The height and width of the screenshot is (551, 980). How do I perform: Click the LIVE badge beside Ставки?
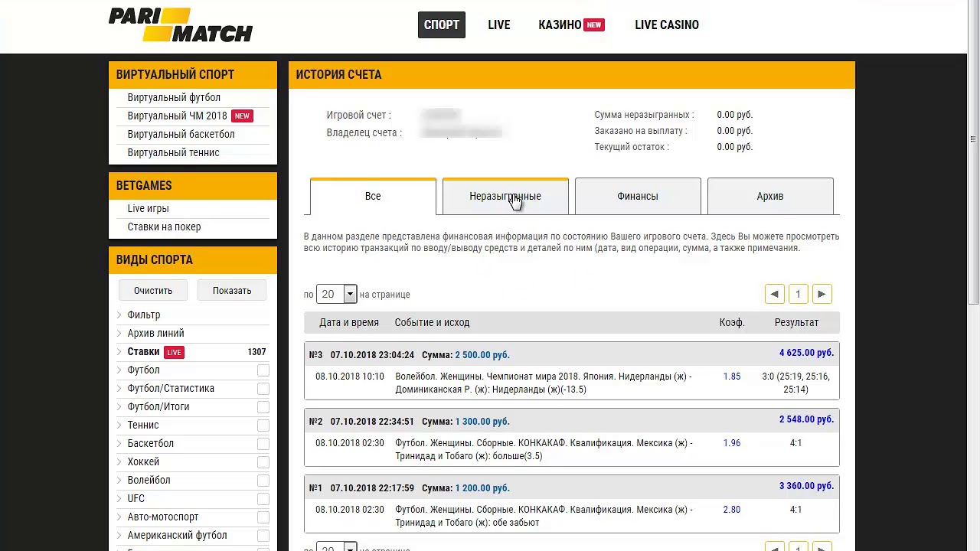coord(174,352)
